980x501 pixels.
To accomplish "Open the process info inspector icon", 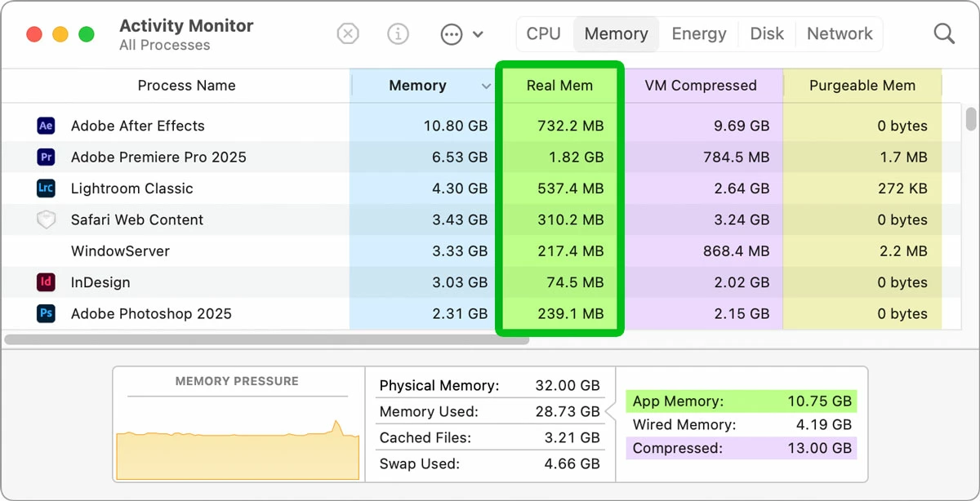I will pyautogui.click(x=398, y=33).
